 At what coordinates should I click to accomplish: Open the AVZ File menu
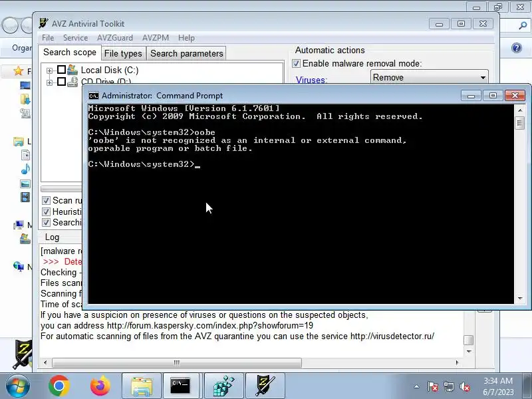point(48,38)
